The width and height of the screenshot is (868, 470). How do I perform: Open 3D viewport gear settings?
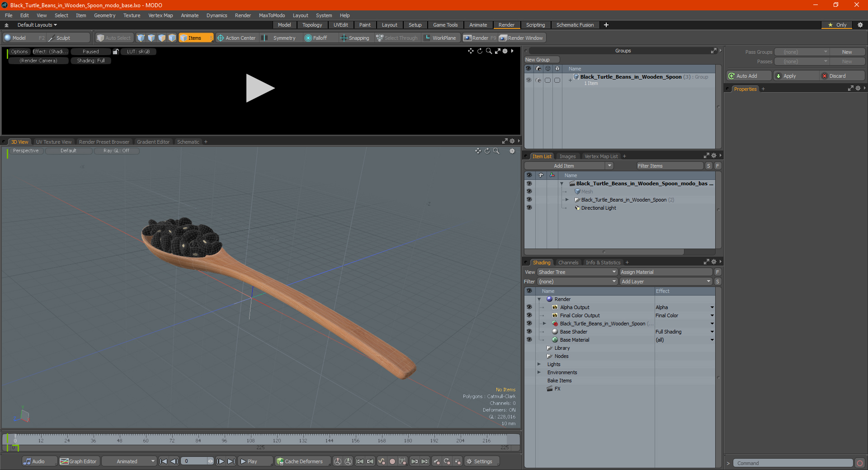click(512, 151)
